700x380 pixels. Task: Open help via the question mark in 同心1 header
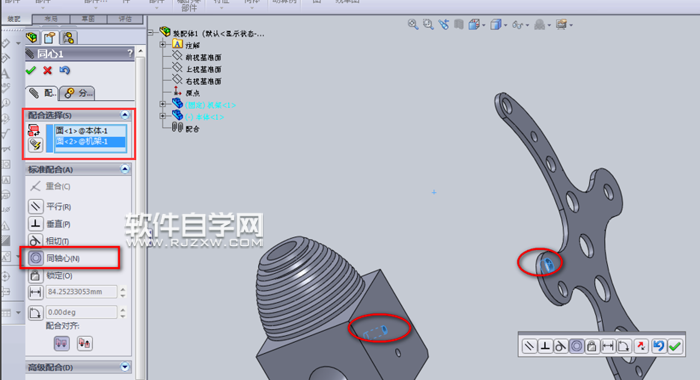pos(129,54)
